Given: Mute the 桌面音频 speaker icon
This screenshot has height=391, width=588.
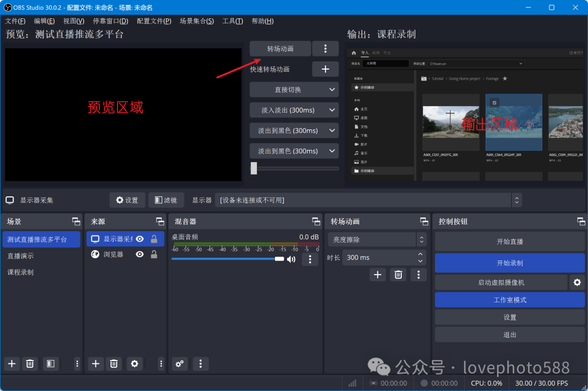Looking at the screenshot, I should coord(291,259).
